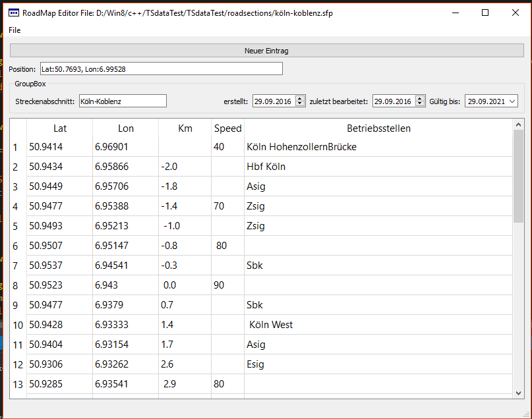Decrease the erstellt date with down arrow

tap(301, 104)
